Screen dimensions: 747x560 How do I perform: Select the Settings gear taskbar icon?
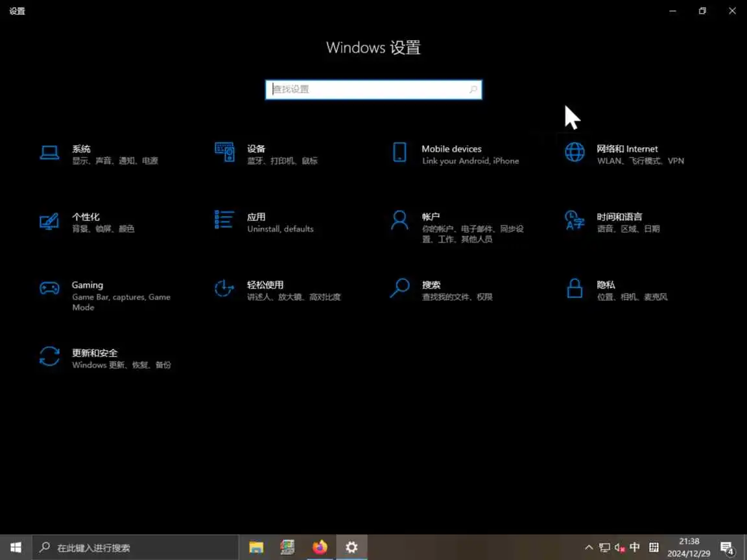coord(351,548)
